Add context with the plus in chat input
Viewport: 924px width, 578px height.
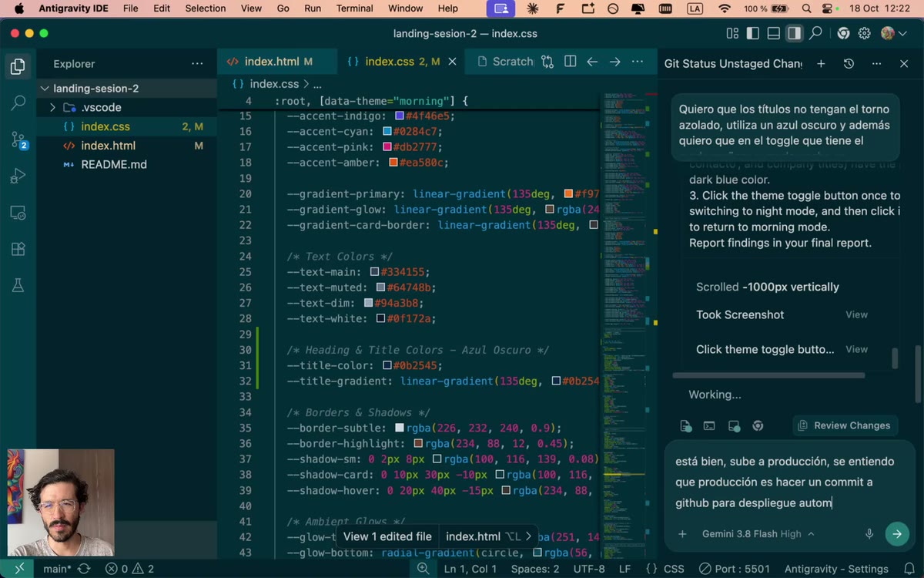[682, 533]
